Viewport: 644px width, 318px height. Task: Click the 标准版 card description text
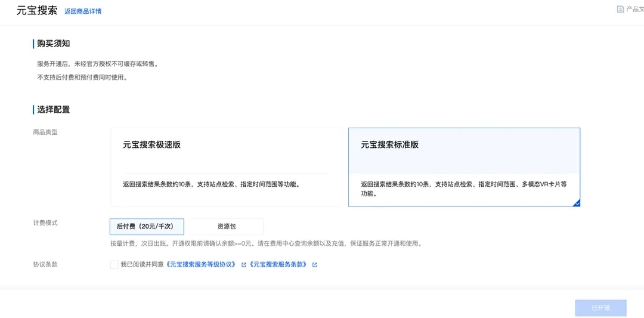[464, 189]
